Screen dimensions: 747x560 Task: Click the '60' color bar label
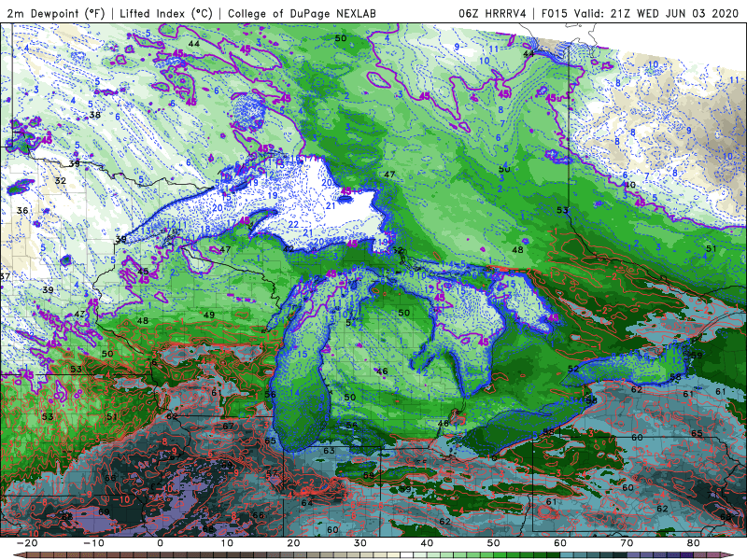(x=560, y=543)
